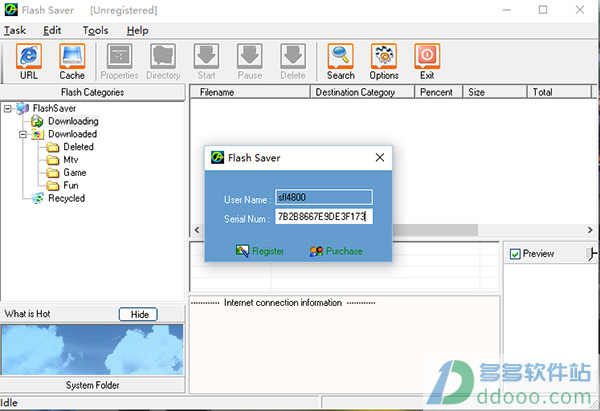Click the Register button in dialog
The width and height of the screenshot is (600, 411).
pyautogui.click(x=260, y=251)
